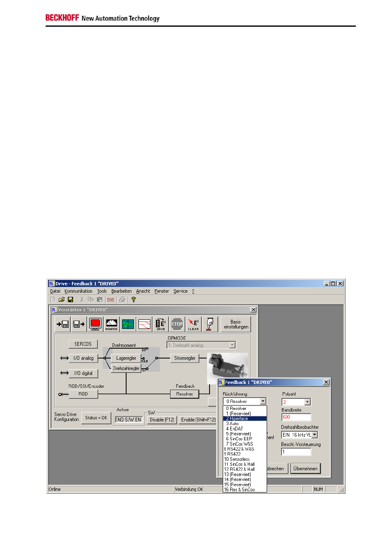
Task: Click the arrow-into-disk load icon
Action: pyautogui.click(x=62, y=324)
